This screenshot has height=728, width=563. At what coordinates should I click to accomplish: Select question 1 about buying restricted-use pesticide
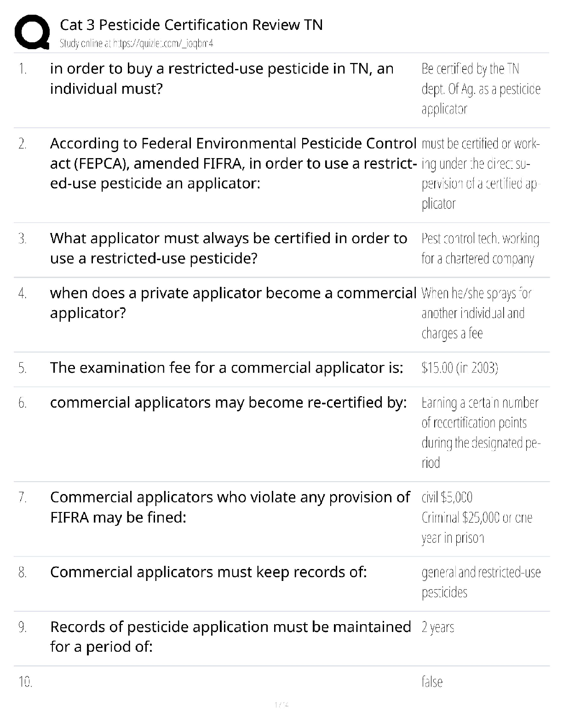222,79
